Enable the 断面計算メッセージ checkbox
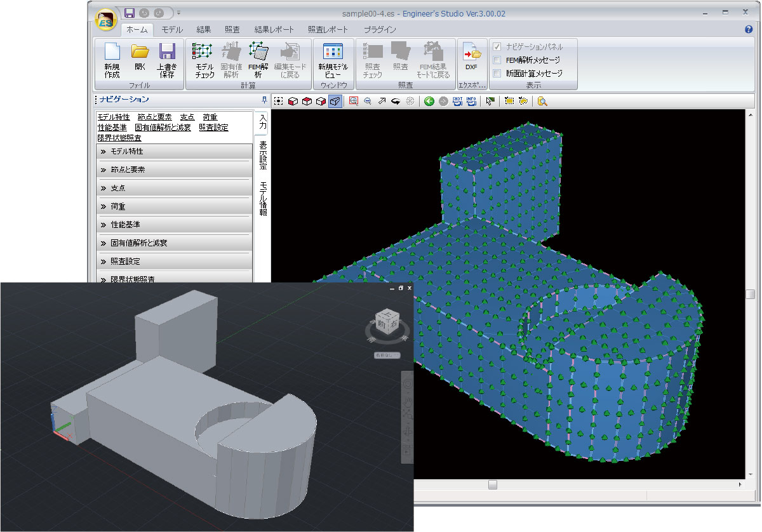 tap(497, 74)
